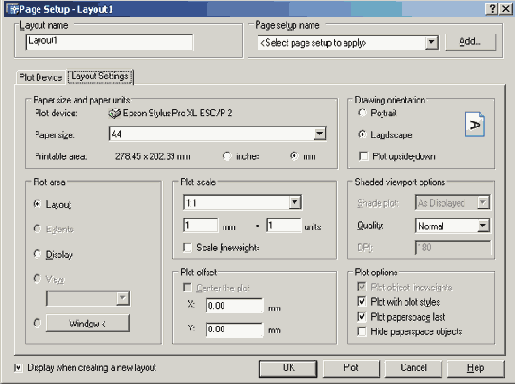Click the Epson Stylus Pro printer icon
Screen dimensions: 515x384
pos(114,114)
